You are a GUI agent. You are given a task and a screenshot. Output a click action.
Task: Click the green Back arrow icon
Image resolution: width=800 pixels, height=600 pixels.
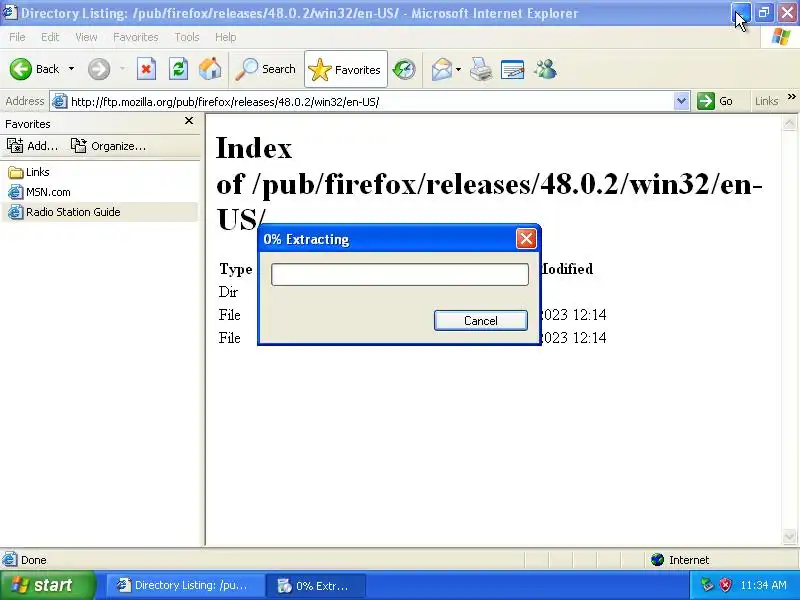(20, 69)
